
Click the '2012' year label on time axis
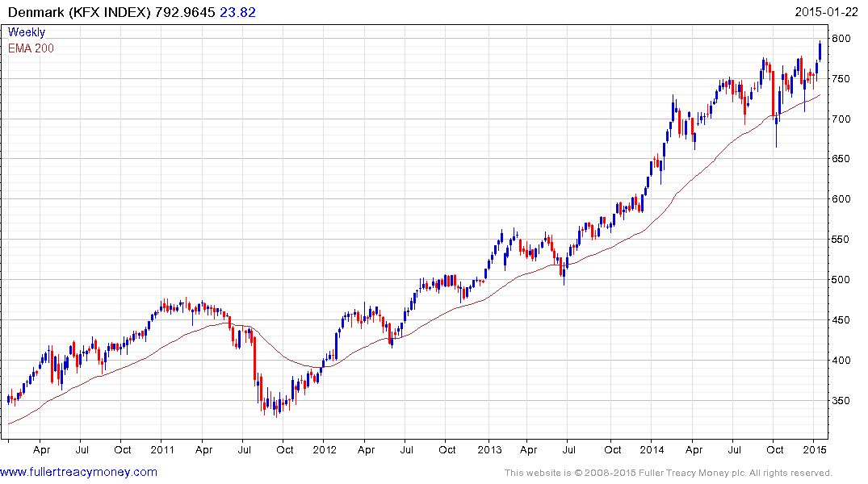point(325,449)
